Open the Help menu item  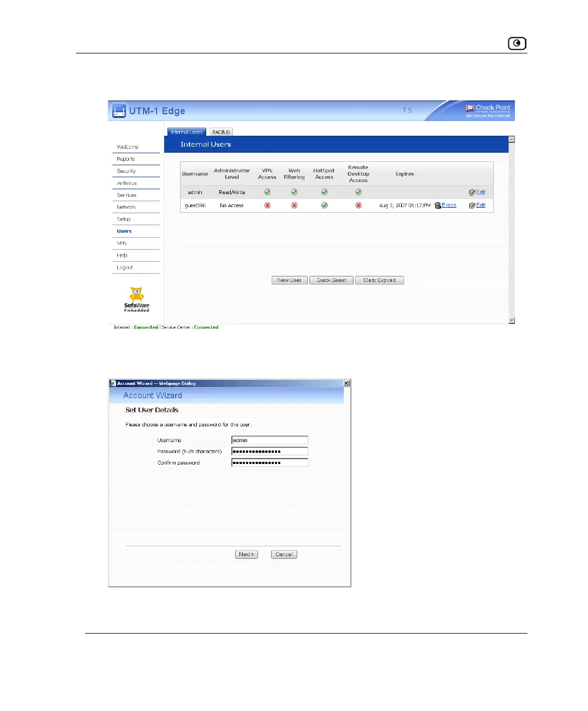tap(122, 255)
